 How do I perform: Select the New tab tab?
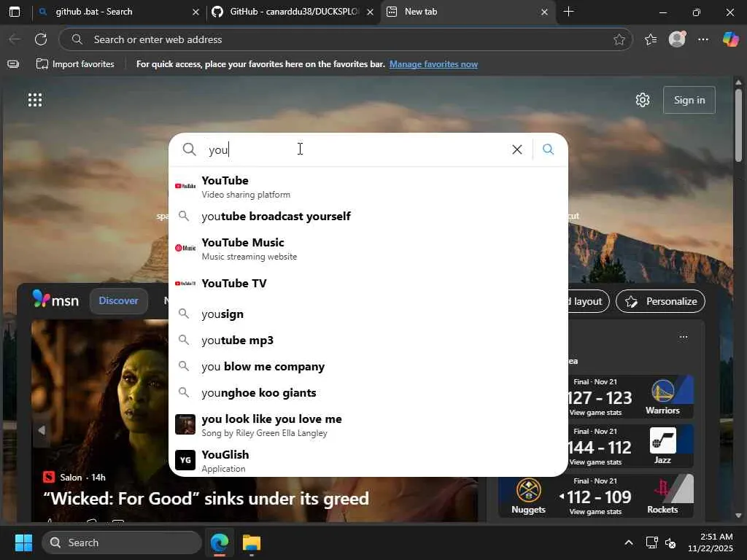(x=467, y=12)
